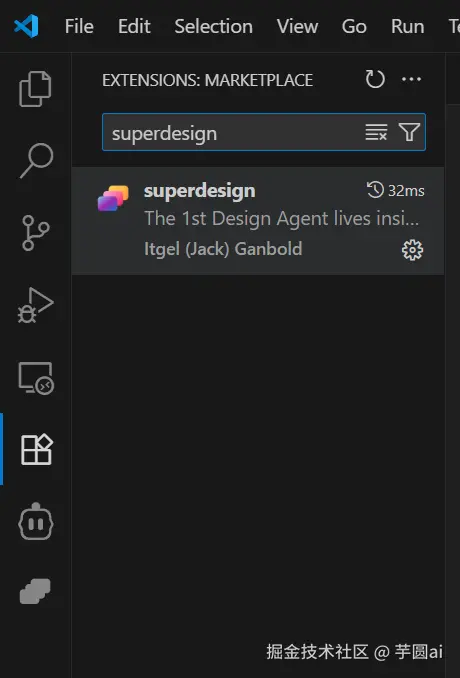Open the robot-face chat icon in activity bar
This screenshot has width=460, height=678.
pyautogui.click(x=36, y=521)
